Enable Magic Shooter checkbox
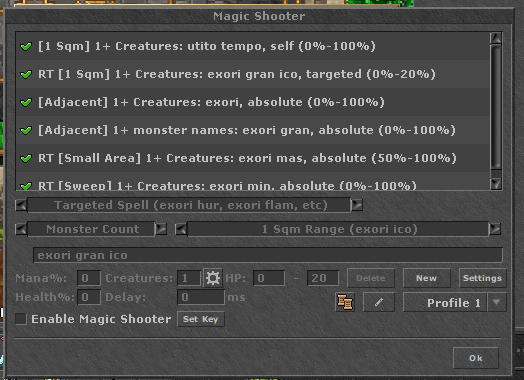This screenshot has width=524, height=380. coord(21,319)
